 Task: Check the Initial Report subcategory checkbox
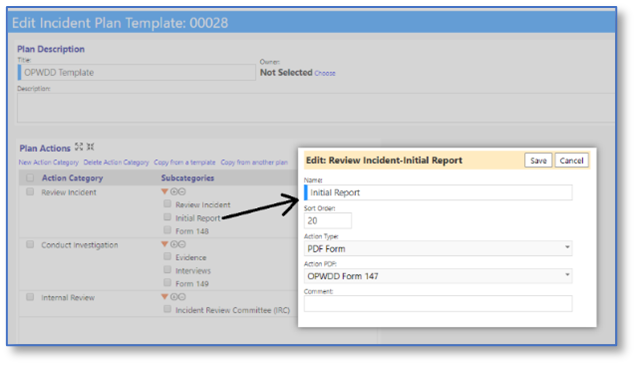[167, 217]
